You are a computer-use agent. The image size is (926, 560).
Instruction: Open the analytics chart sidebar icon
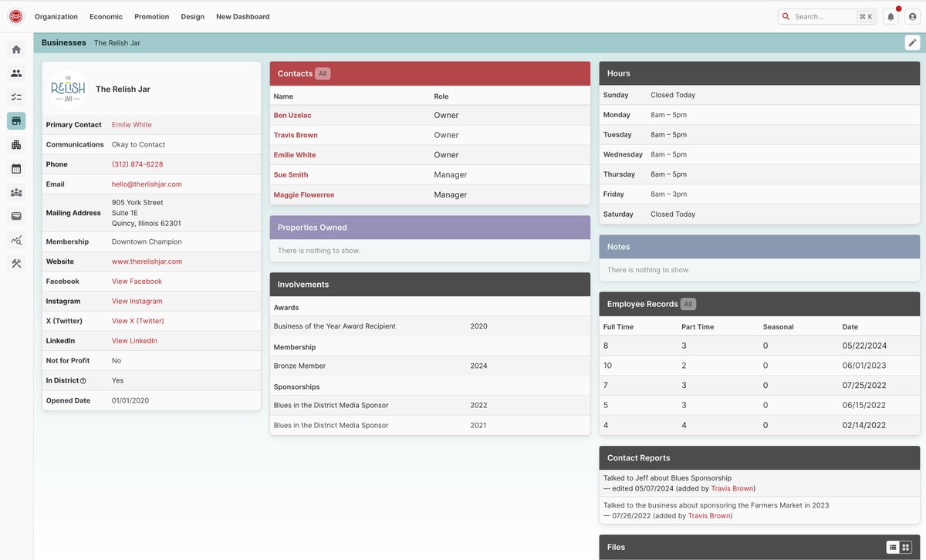16,240
